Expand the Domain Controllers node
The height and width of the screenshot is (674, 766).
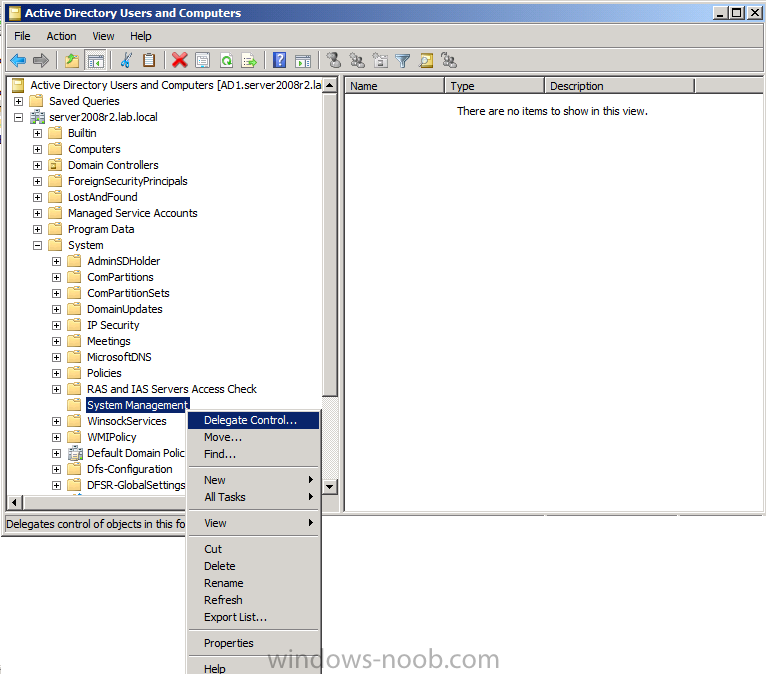pyautogui.click(x=38, y=166)
